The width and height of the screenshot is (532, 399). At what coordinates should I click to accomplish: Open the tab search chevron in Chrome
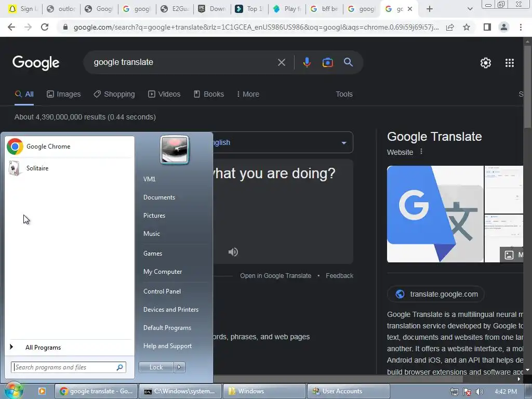click(470, 9)
